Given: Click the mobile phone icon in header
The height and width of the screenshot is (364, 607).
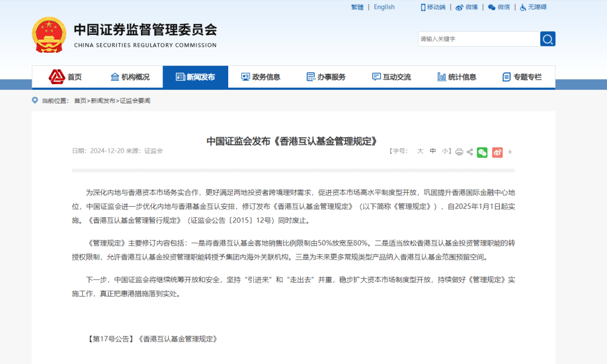Looking at the screenshot, I should click(x=423, y=7).
